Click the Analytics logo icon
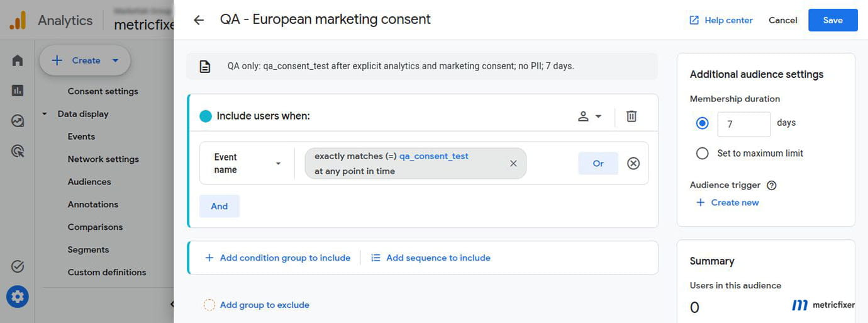Viewport: 868px width, 323px height. point(18,20)
